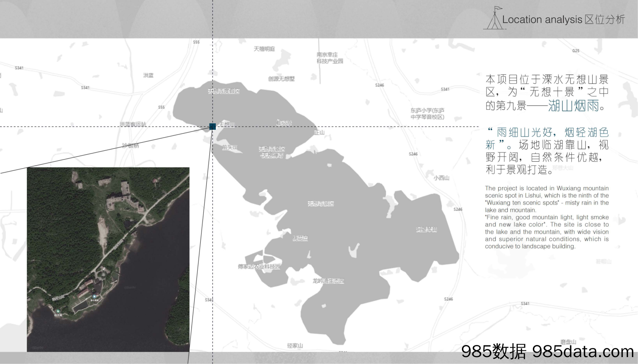Image resolution: width=638 pixels, height=364 pixels.
Task: Select the 'Location analysis 区位分析' slide title
Action: point(564,19)
